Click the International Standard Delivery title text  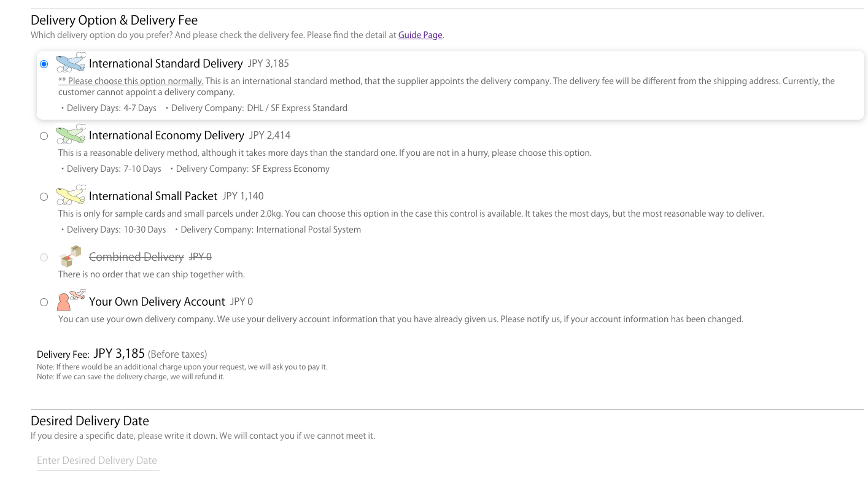pos(166,64)
